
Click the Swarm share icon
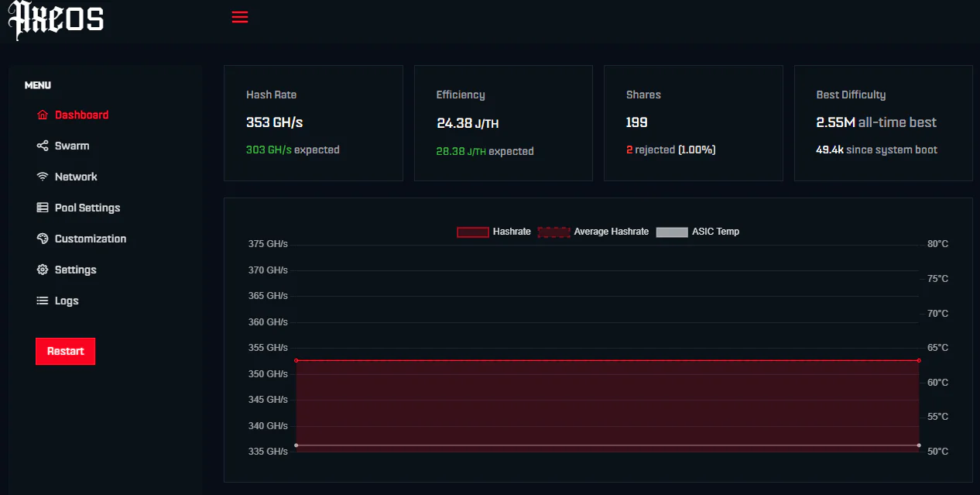point(43,146)
